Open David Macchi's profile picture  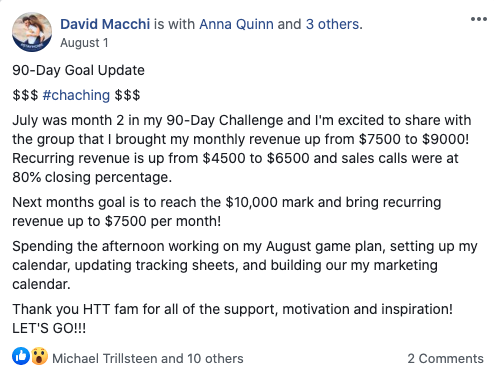32,32
